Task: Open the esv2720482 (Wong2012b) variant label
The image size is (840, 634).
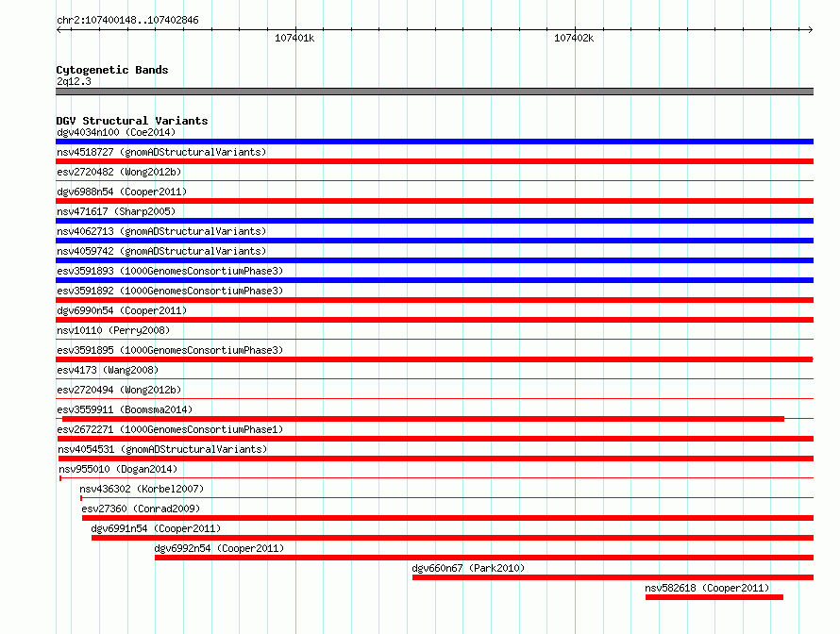Action: click(x=119, y=172)
